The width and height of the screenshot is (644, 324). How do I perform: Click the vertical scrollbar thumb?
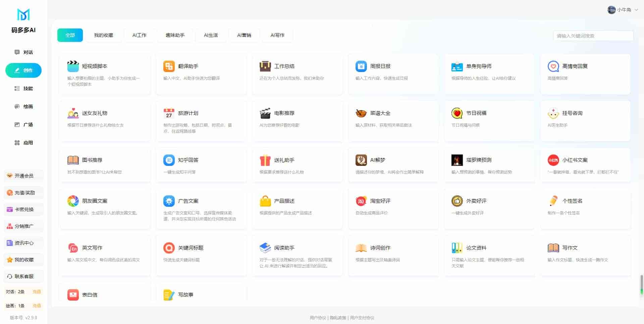click(642, 285)
